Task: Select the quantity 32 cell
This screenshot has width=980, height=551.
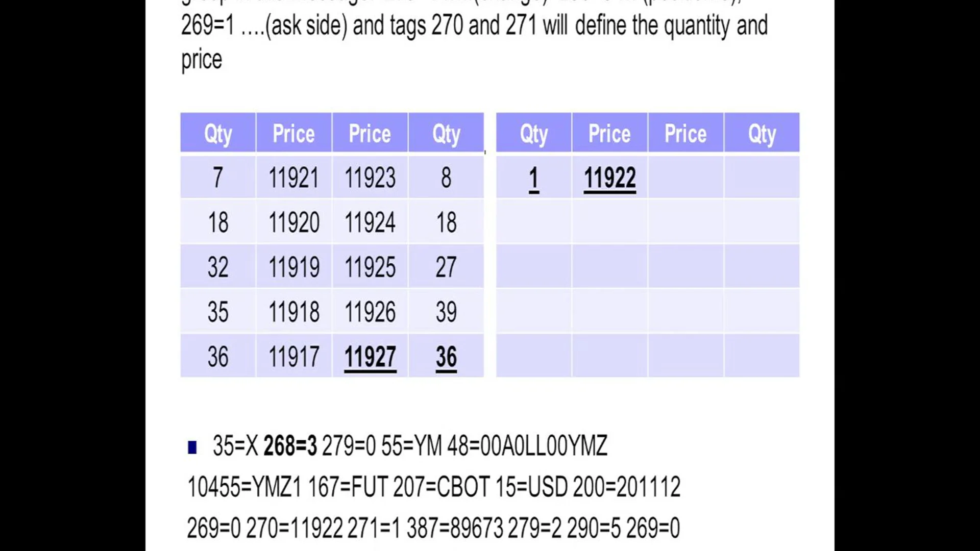Action: 218,267
